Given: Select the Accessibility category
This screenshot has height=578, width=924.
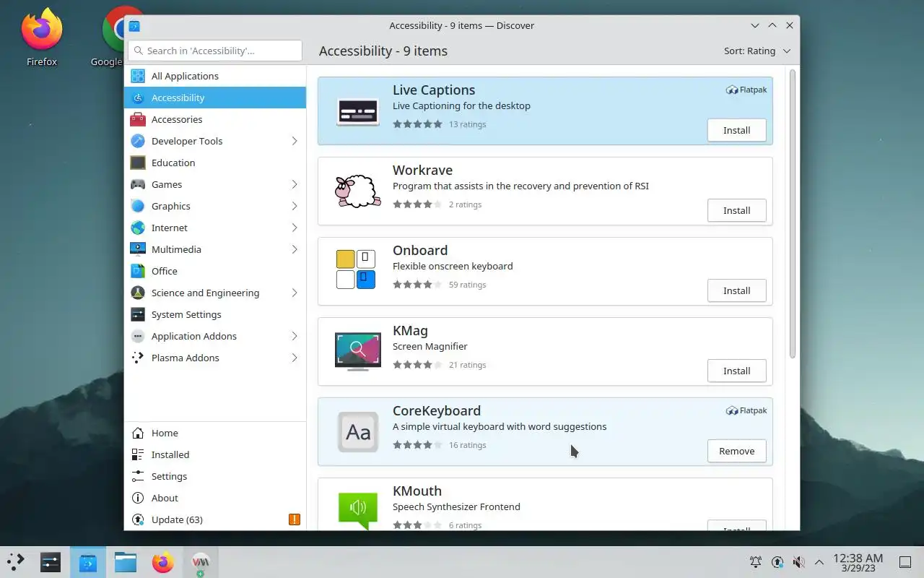Looking at the screenshot, I should pos(215,98).
